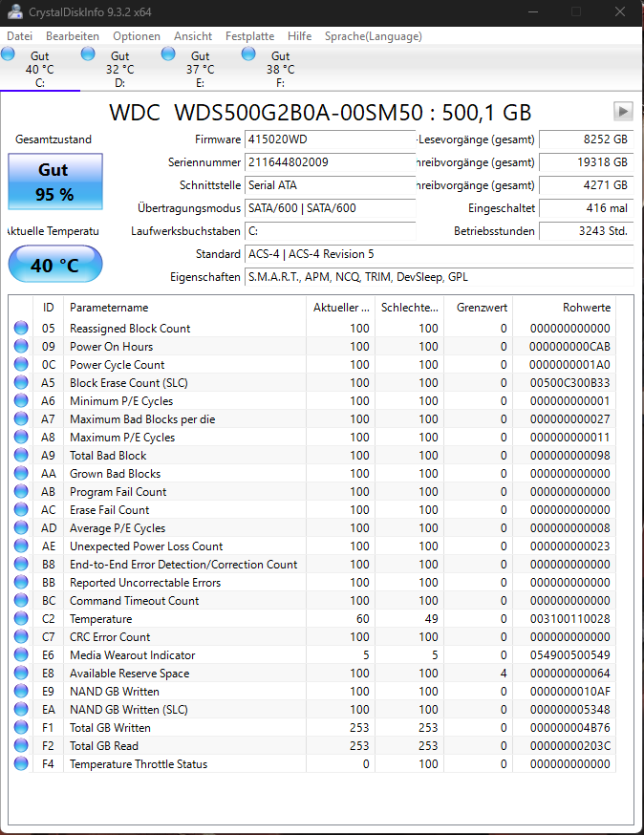Click status orb for Program Fail Count
Image resolution: width=644 pixels, height=835 pixels.
click(21, 491)
